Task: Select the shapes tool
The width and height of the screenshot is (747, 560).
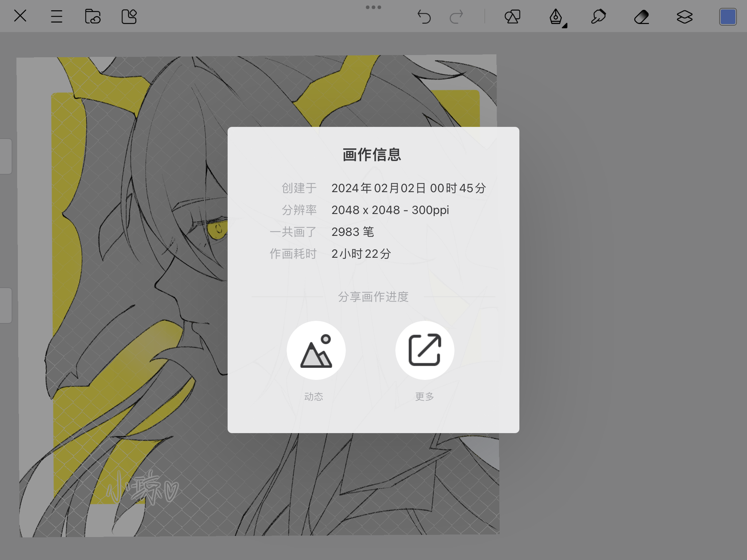Action: click(x=512, y=17)
